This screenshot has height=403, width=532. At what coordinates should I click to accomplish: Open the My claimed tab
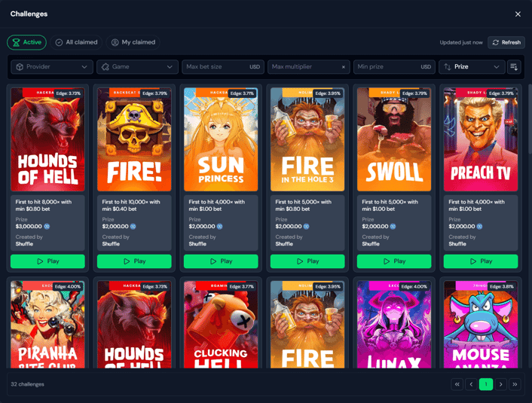tap(133, 42)
